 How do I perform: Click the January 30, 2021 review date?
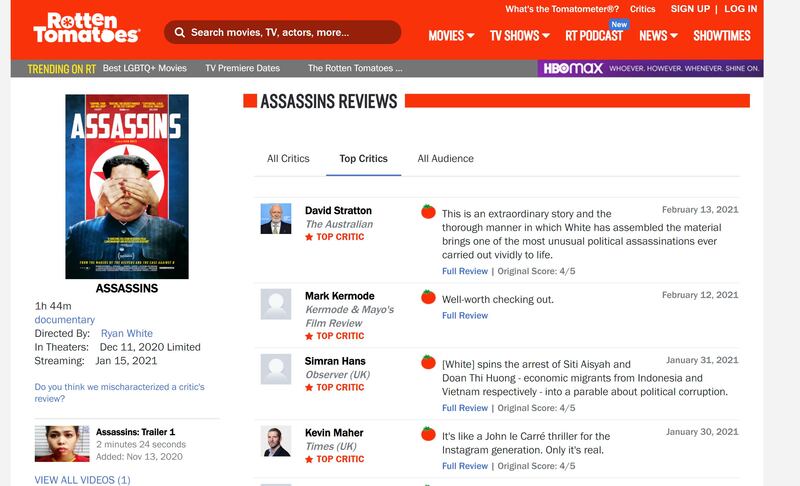point(702,432)
